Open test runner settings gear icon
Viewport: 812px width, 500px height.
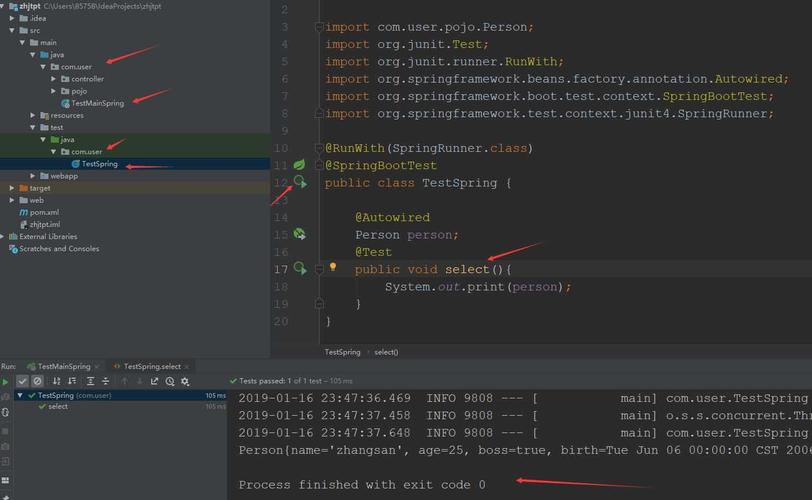pos(185,381)
